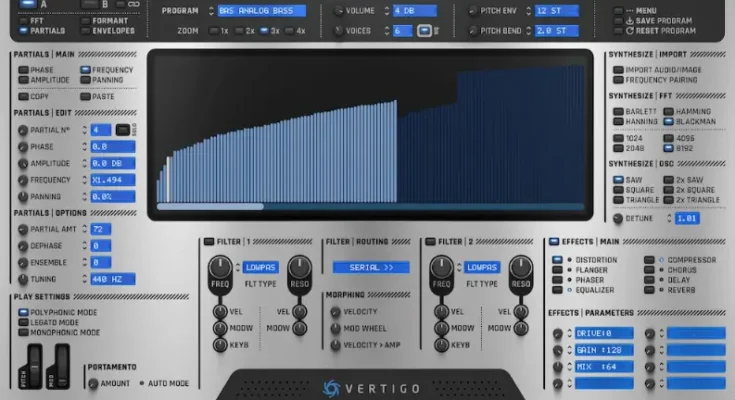This screenshot has width=735, height=400.
Task: Click the Volume knob in top bar
Action: (337, 11)
